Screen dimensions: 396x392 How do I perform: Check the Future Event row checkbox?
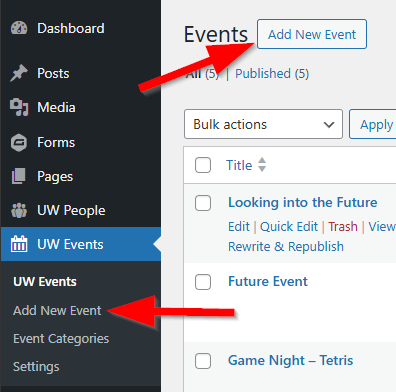pyautogui.click(x=203, y=282)
